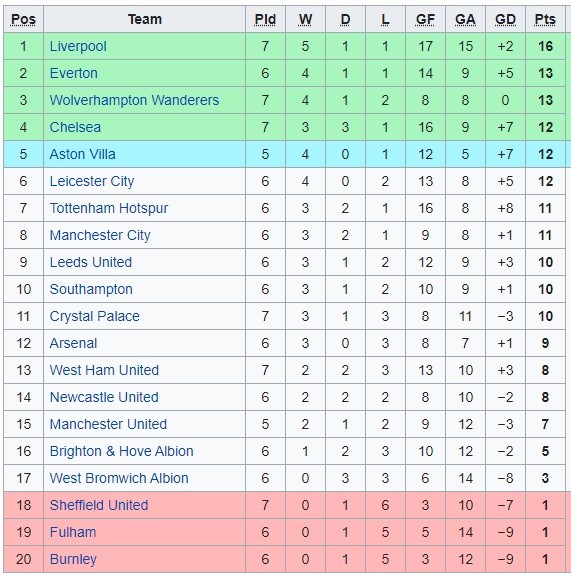Open the Everton team link
This screenshot has height=580, width=571.
pos(74,73)
